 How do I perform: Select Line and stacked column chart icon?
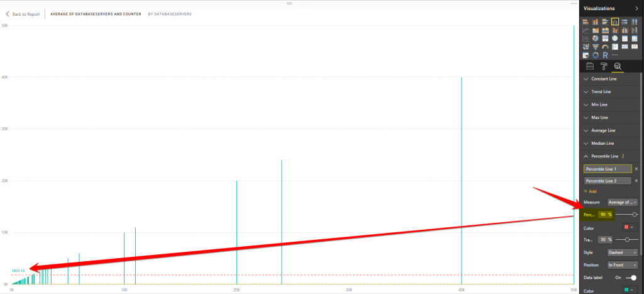pos(615,30)
